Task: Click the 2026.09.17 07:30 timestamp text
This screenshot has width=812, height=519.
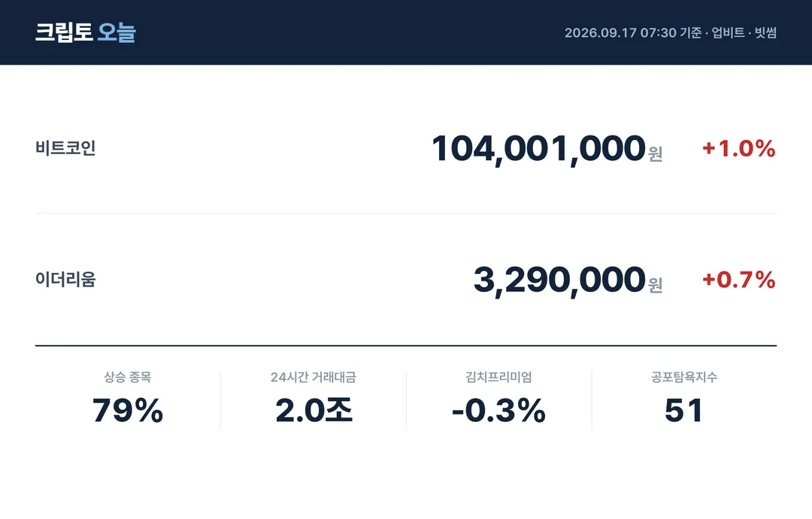Action: point(620,32)
